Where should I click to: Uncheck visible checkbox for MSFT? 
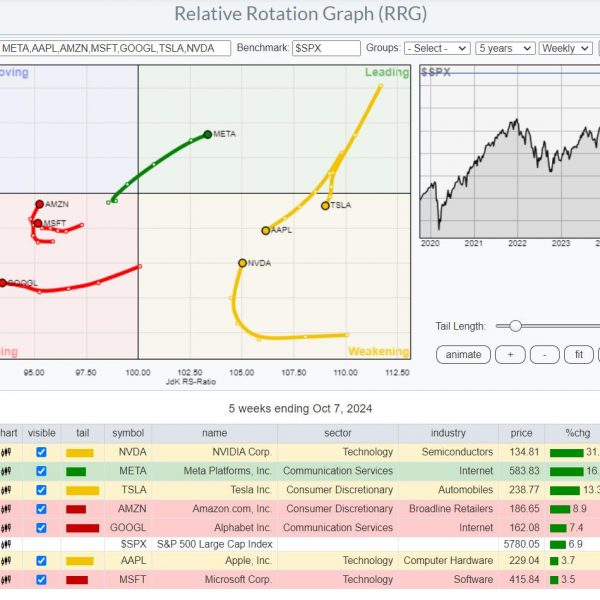pos(41,580)
